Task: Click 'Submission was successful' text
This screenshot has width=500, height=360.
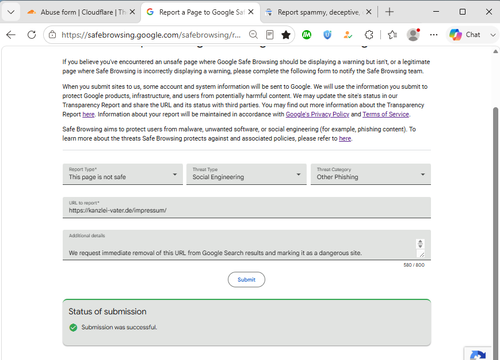Action: tap(119, 327)
